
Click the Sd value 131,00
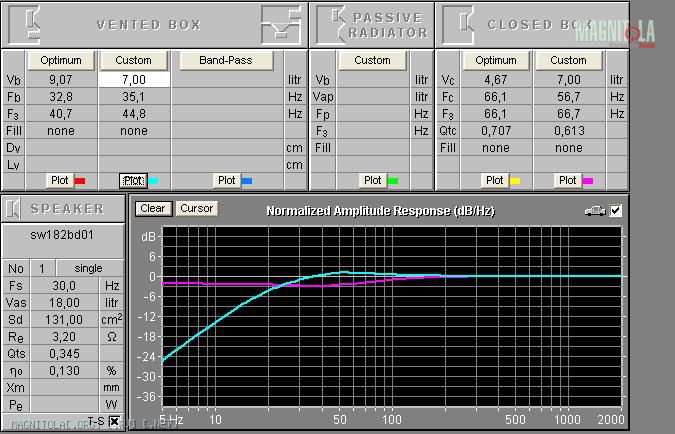click(64, 320)
